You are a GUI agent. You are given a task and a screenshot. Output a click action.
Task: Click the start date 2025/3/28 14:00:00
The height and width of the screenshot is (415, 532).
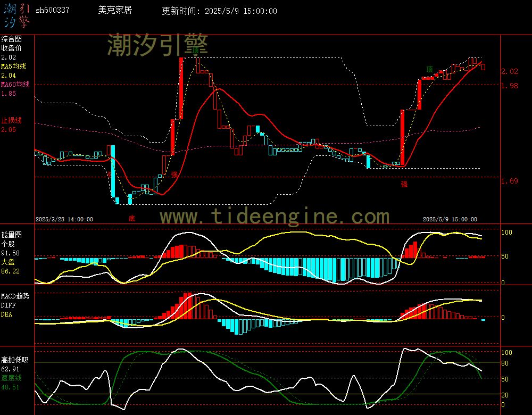[64, 220]
